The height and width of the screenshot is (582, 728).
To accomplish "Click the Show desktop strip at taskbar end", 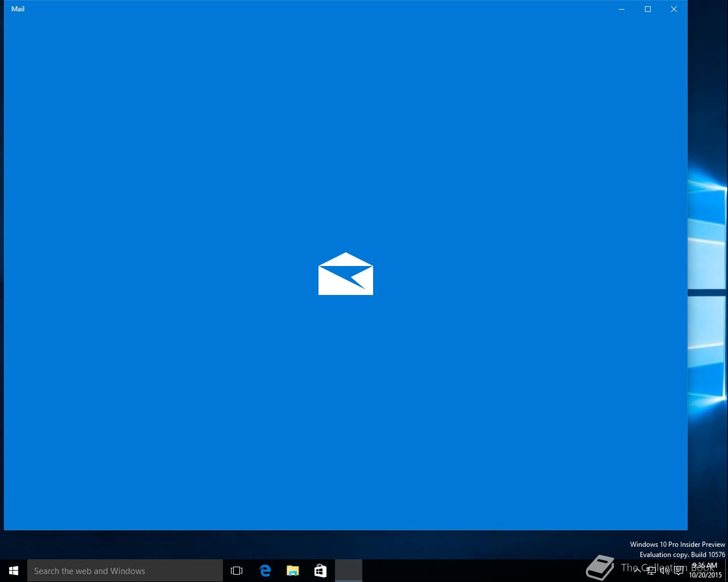I will click(726, 571).
